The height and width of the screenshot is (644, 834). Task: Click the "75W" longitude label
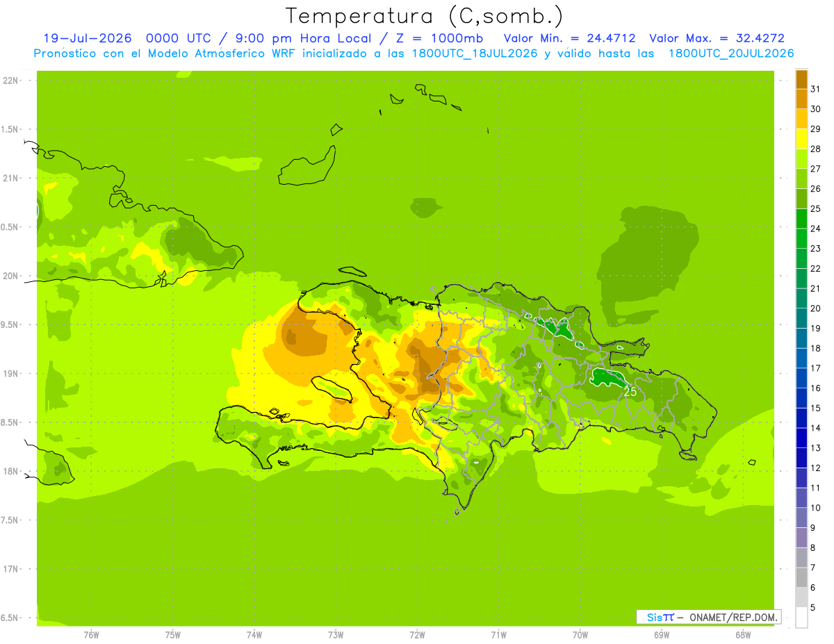(173, 635)
